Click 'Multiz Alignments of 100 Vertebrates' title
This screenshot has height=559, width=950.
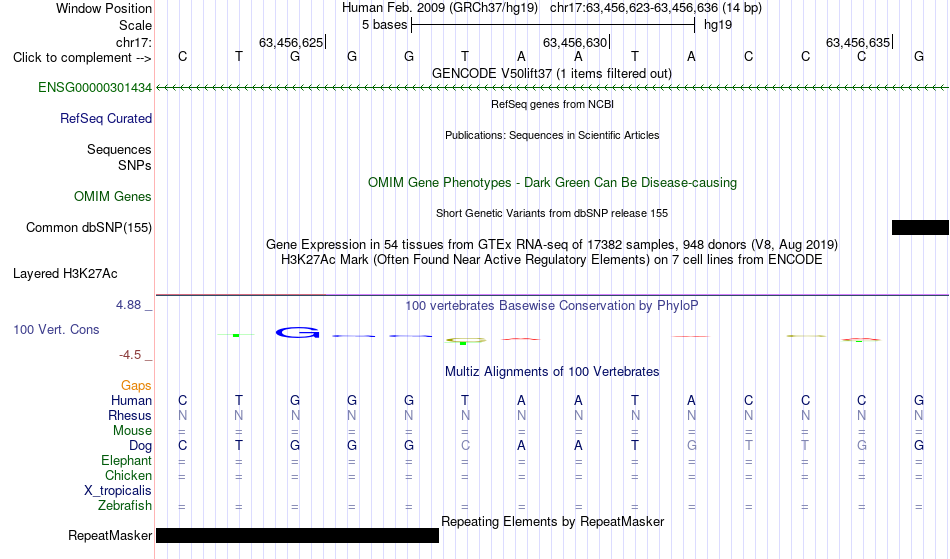click(x=552, y=372)
